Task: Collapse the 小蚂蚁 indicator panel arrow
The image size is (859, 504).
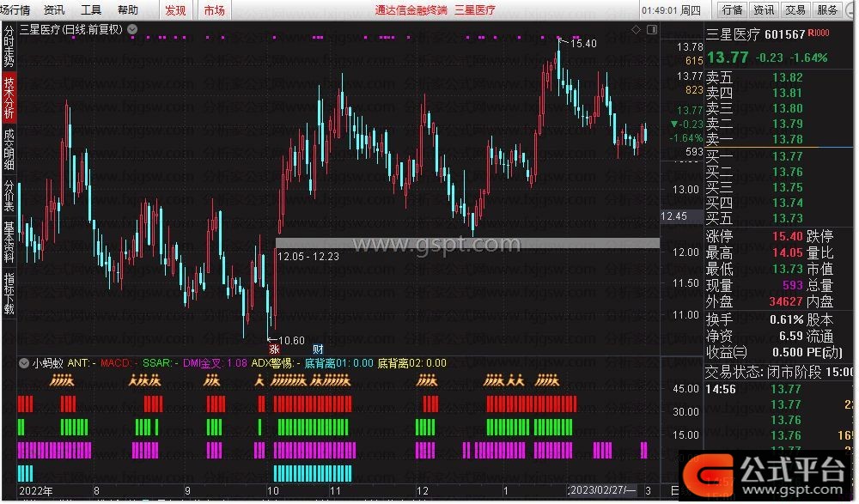Action: coord(24,362)
